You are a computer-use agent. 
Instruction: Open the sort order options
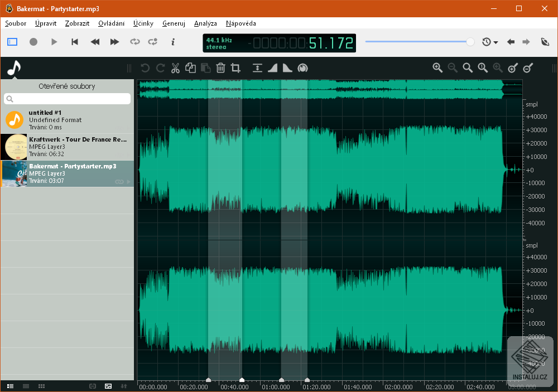tap(124, 386)
